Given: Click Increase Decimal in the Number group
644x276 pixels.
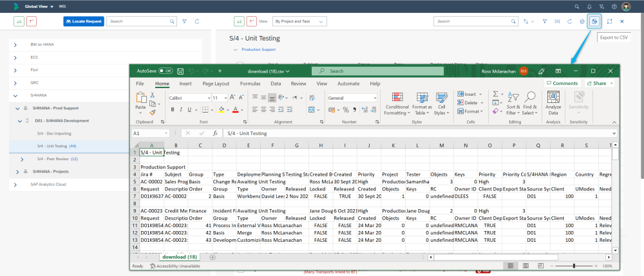Looking at the screenshot, I should [x=363, y=109].
